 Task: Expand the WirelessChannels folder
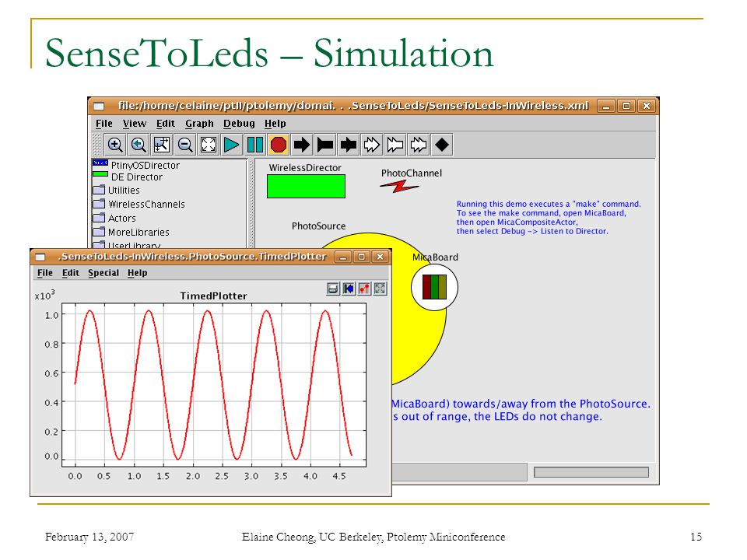pyautogui.click(x=139, y=204)
